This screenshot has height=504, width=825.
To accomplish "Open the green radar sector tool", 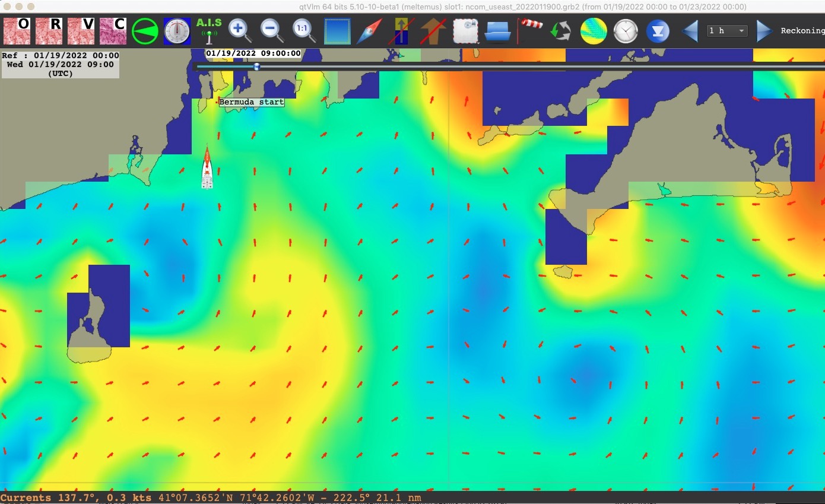I will tap(145, 31).
